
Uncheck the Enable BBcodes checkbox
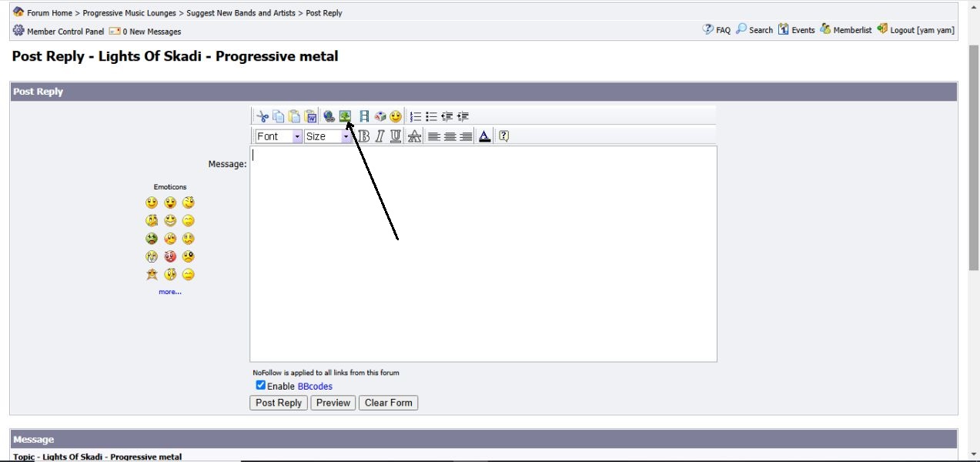pos(261,385)
